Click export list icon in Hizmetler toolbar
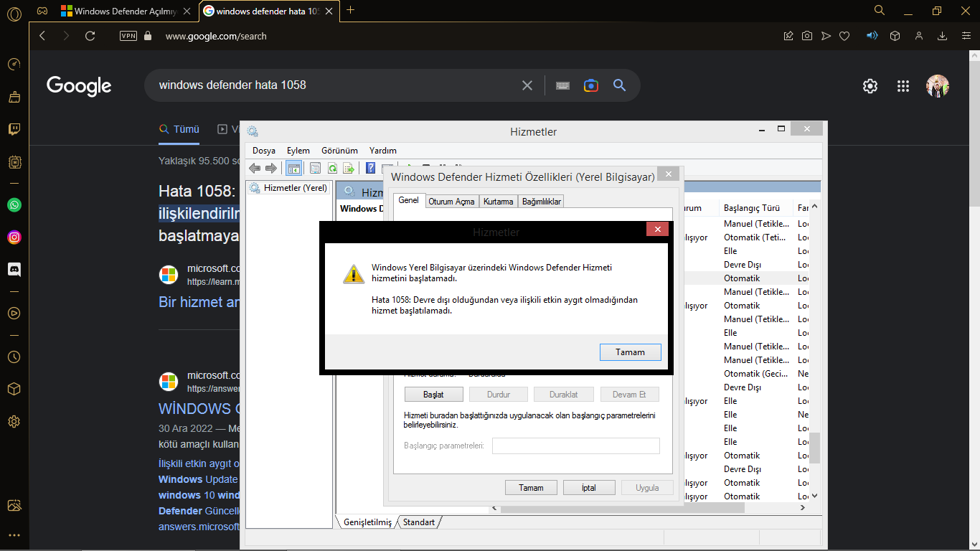The width and height of the screenshot is (980, 551). tap(349, 168)
